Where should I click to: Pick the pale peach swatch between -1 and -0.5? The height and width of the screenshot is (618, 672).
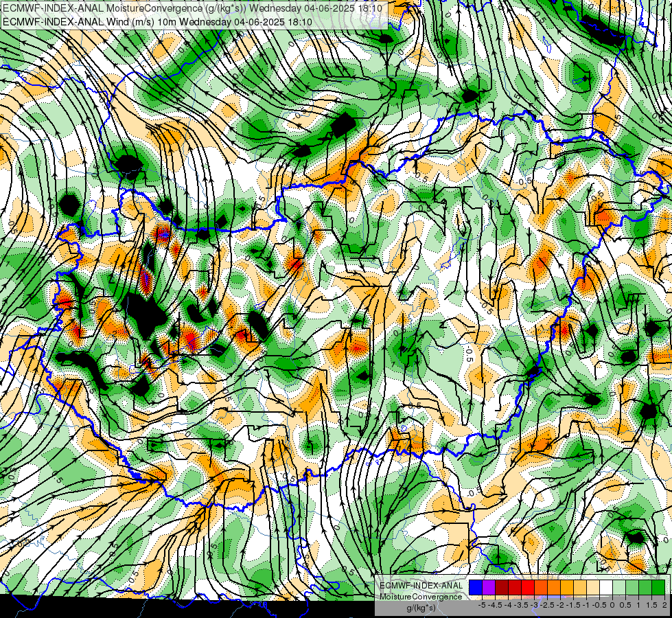593,588
